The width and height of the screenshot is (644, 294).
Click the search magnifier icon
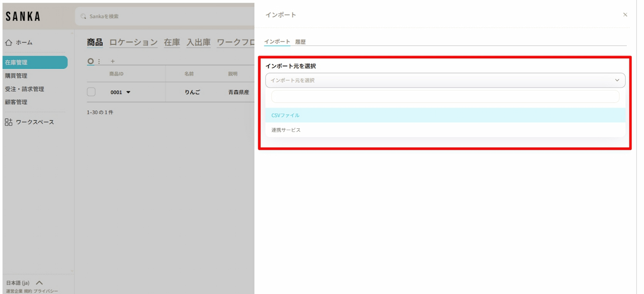click(x=84, y=16)
